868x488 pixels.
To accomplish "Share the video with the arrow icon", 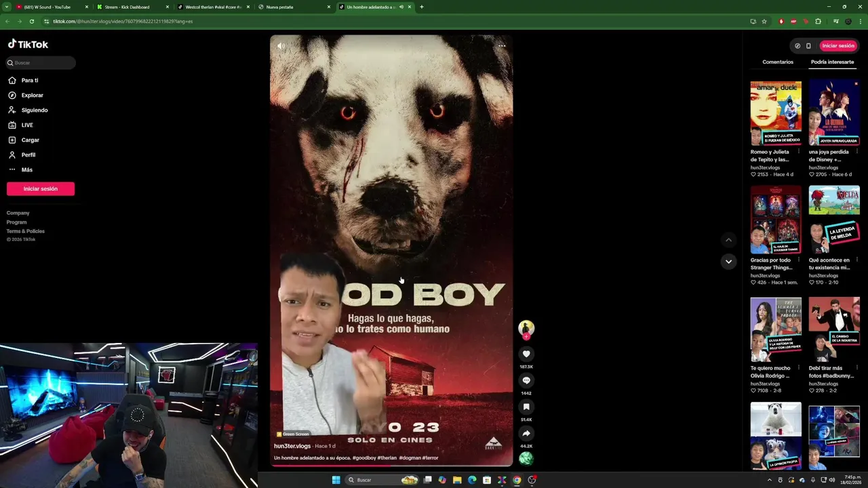I will [526, 433].
